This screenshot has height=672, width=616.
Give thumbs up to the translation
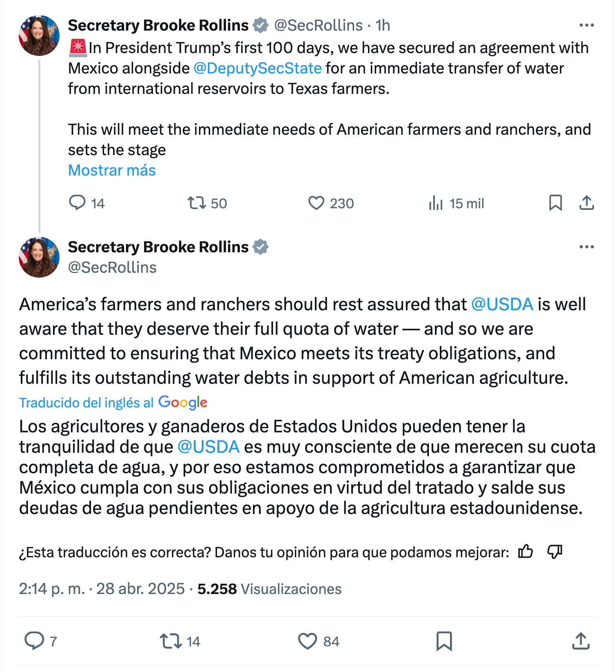(x=525, y=552)
